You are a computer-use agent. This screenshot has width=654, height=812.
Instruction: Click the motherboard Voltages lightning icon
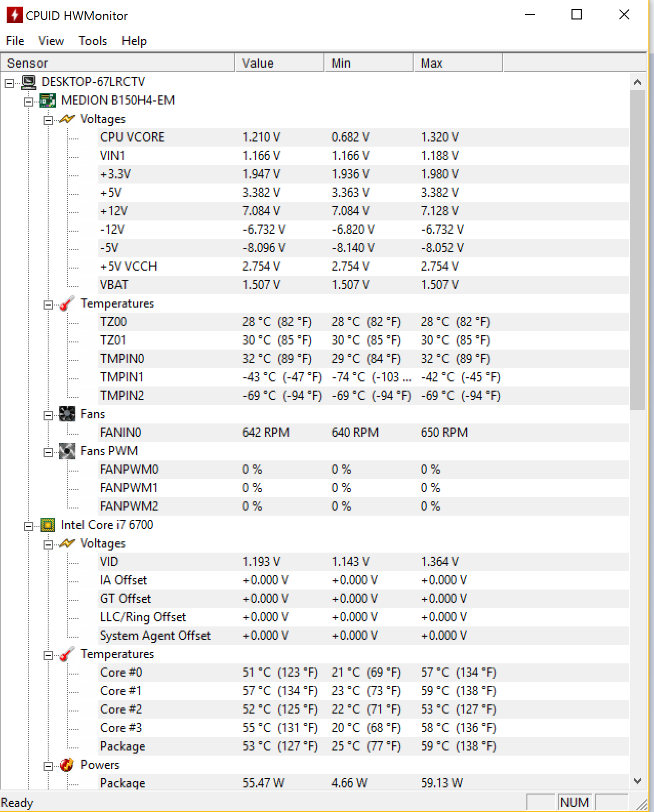[67, 119]
